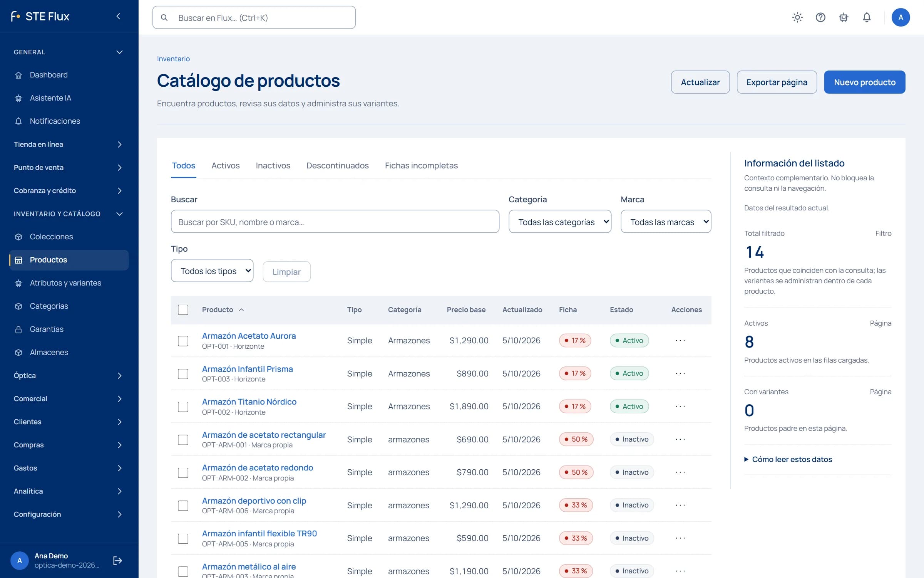
Task: Check the box for Armazón Titanio Nórdico
Action: [x=183, y=407]
